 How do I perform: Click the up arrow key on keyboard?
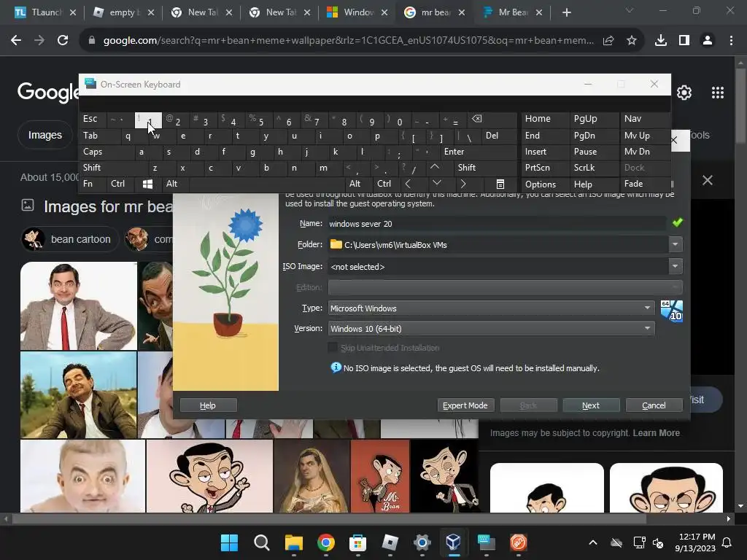coord(435,167)
